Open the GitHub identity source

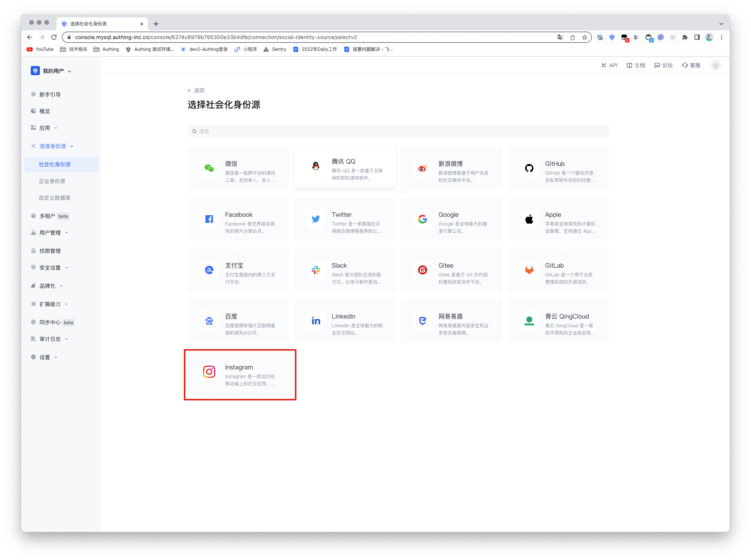pos(558,168)
